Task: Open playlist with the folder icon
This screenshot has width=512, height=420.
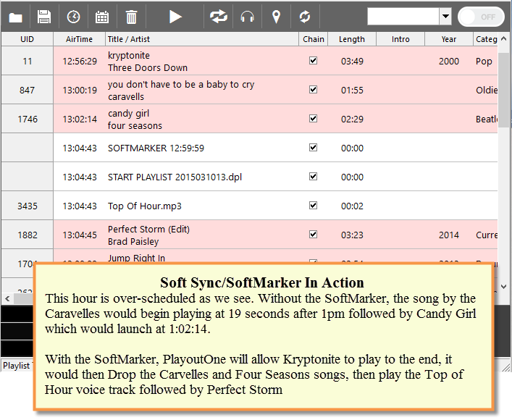Action: coord(15,17)
